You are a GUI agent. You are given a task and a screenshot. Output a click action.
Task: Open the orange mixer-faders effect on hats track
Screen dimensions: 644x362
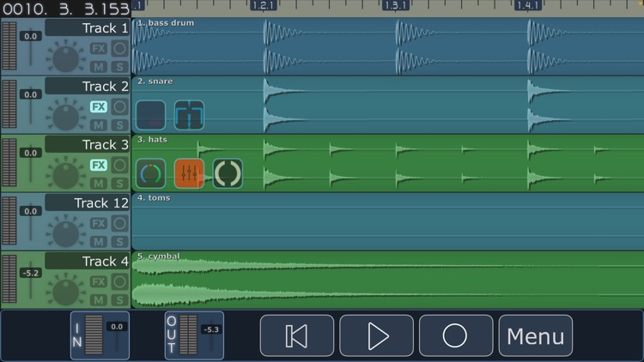click(189, 173)
